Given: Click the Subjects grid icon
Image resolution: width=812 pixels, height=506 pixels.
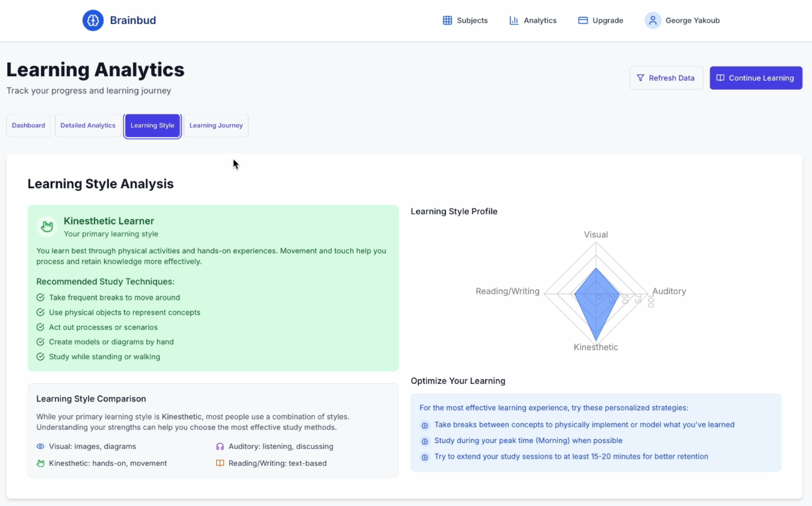Looking at the screenshot, I should click(447, 20).
